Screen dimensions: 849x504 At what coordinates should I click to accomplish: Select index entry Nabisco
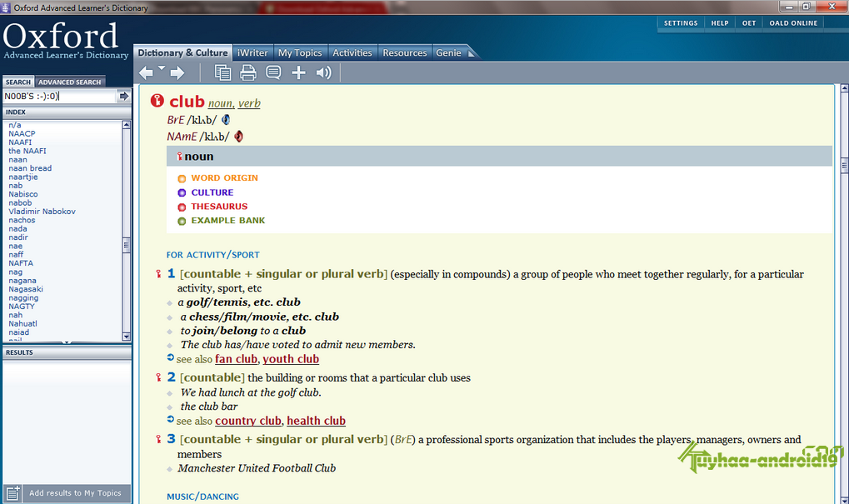click(x=23, y=194)
